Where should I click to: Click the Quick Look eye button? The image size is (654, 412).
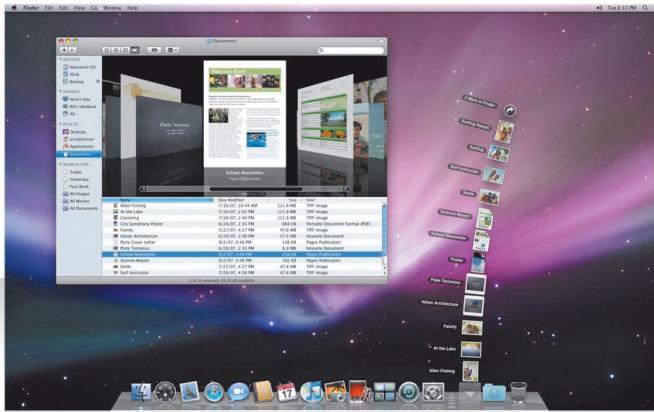point(154,50)
